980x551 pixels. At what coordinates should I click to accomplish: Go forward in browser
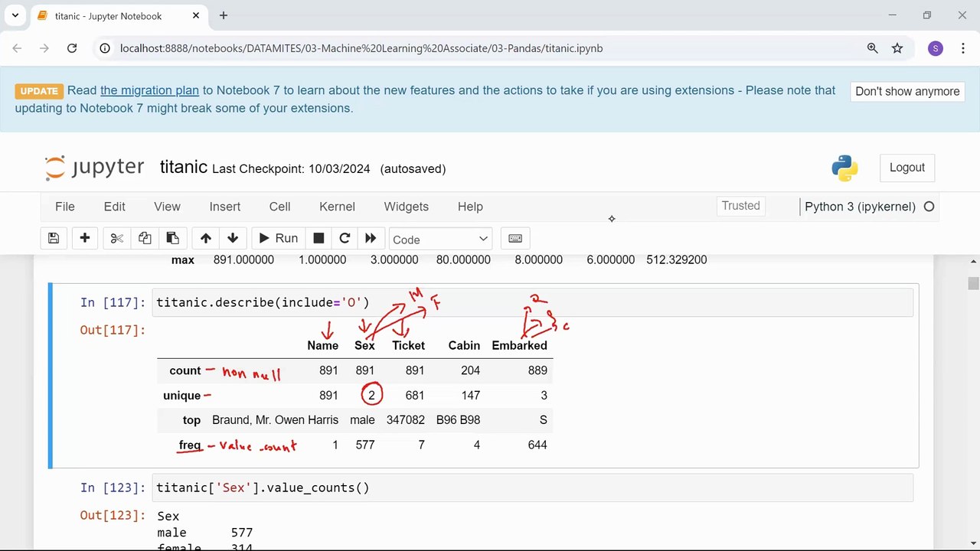(44, 48)
